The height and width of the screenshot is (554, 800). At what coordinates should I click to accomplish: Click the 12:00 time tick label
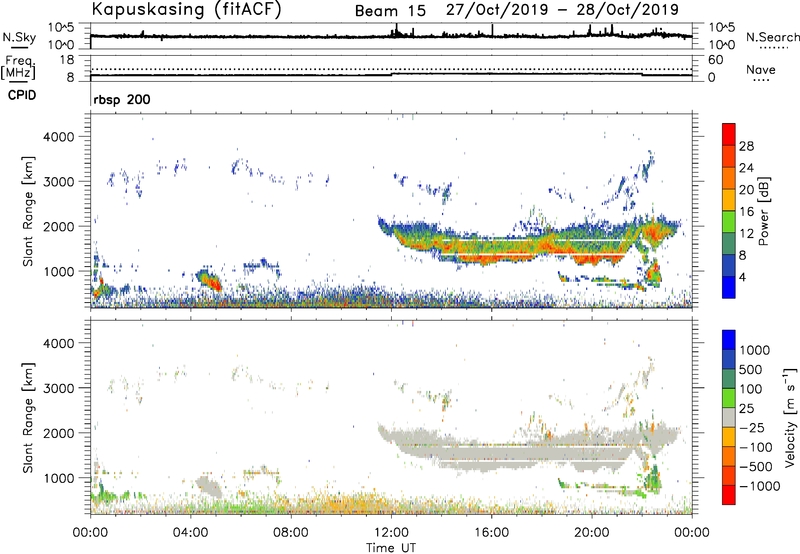point(391,533)
